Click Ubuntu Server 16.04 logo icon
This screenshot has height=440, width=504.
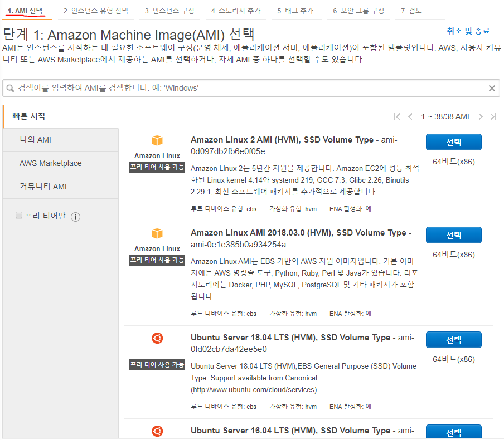[157, 431]
